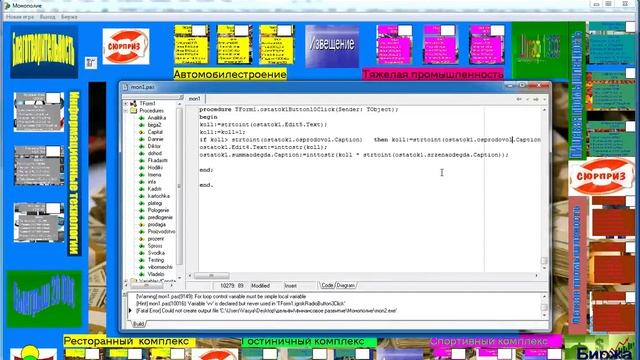
Task: Go to the predlogenie procedure
Action: 160,218
